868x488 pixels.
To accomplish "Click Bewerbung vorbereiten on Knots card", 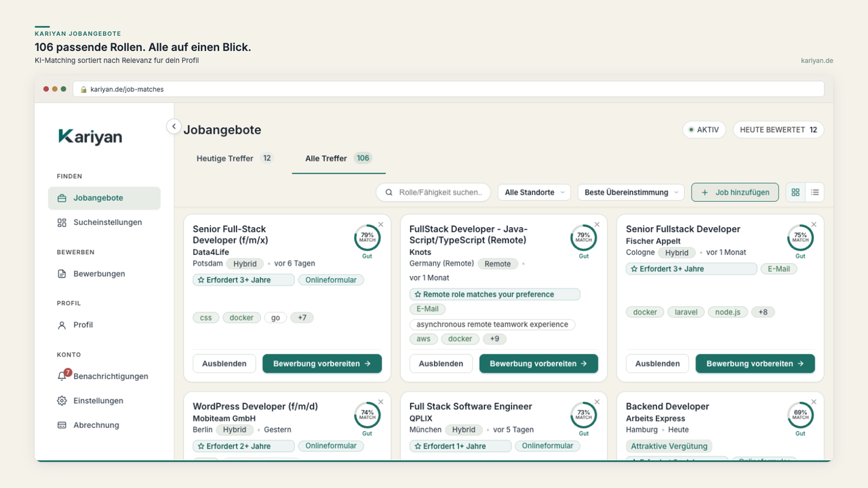I will coord(538,364).
